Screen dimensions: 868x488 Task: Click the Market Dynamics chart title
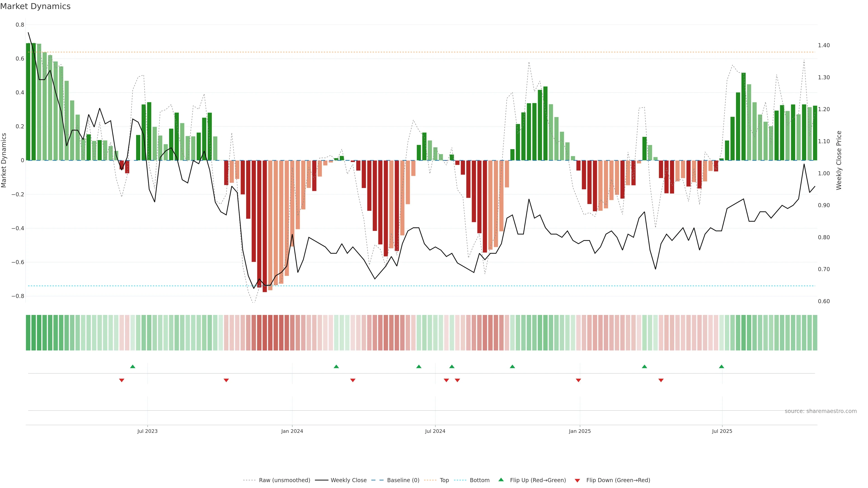pos(35,6)
